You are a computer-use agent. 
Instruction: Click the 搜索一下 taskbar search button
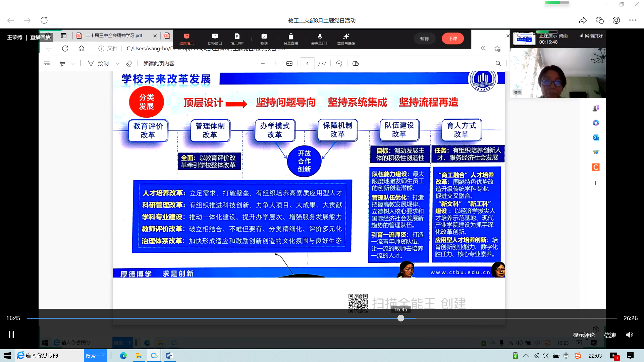point(95,356)
